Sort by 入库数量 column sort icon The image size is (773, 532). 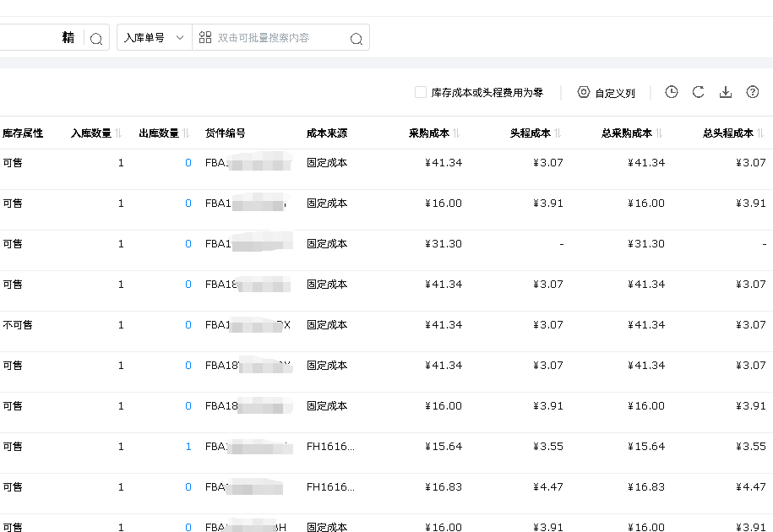click(119, 133)
